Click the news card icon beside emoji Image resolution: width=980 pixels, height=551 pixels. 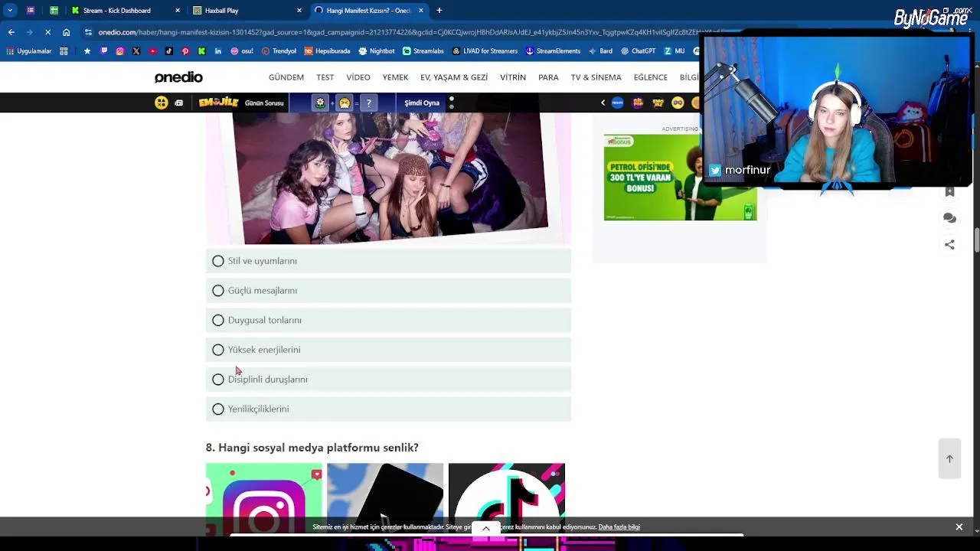(x=179, y=103)
